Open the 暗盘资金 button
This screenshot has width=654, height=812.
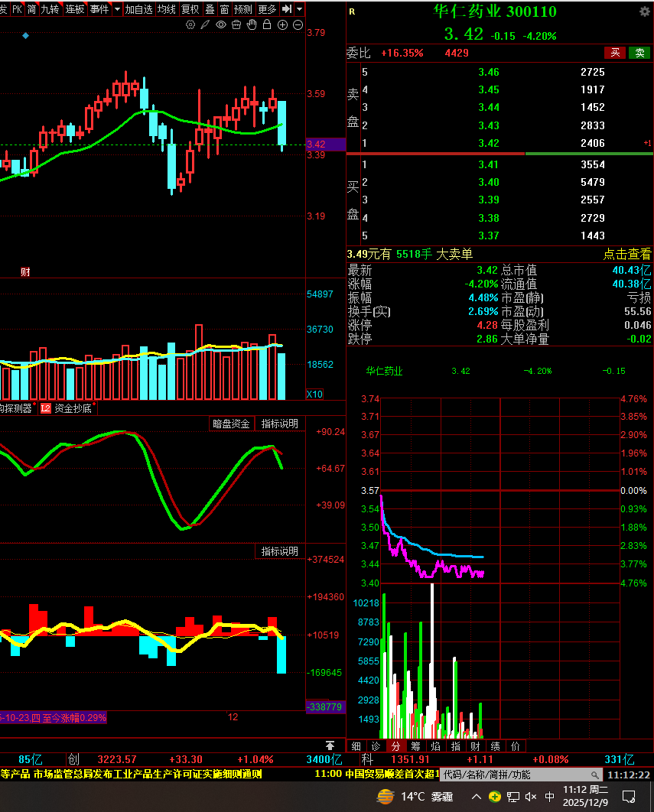click(x=231, y=424)
